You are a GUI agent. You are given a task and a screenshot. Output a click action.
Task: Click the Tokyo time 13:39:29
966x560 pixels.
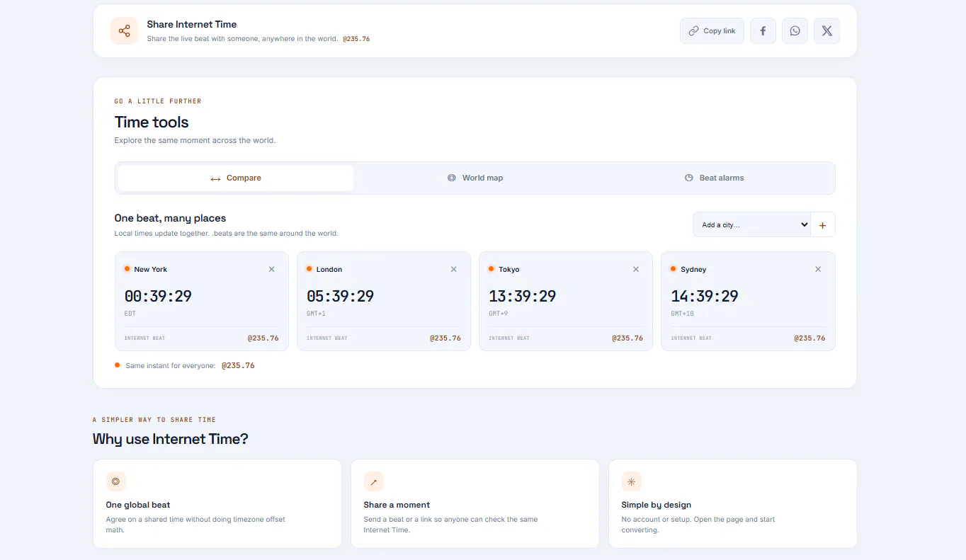point(523,296)
